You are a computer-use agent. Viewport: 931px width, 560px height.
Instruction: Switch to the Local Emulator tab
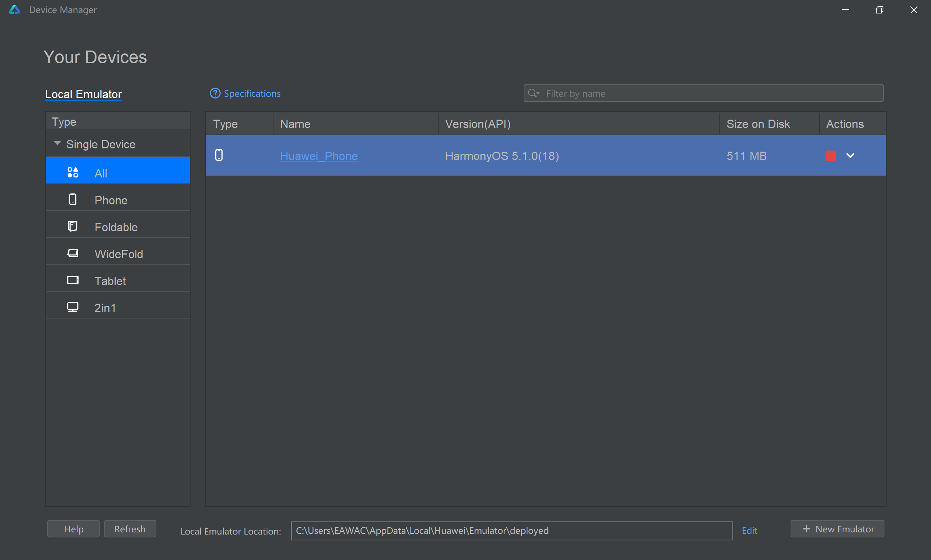click(x=83, y=94)
